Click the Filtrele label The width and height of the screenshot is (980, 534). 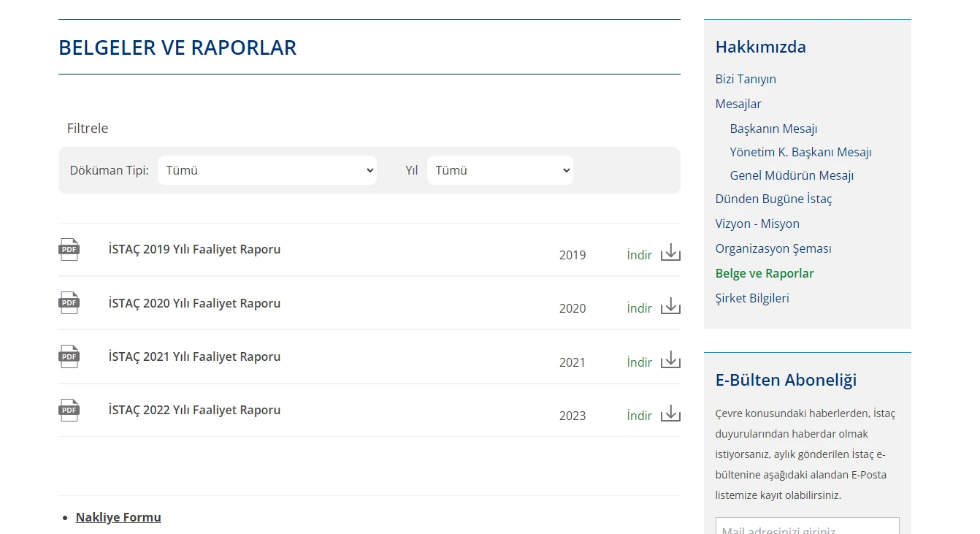(88, 128)
